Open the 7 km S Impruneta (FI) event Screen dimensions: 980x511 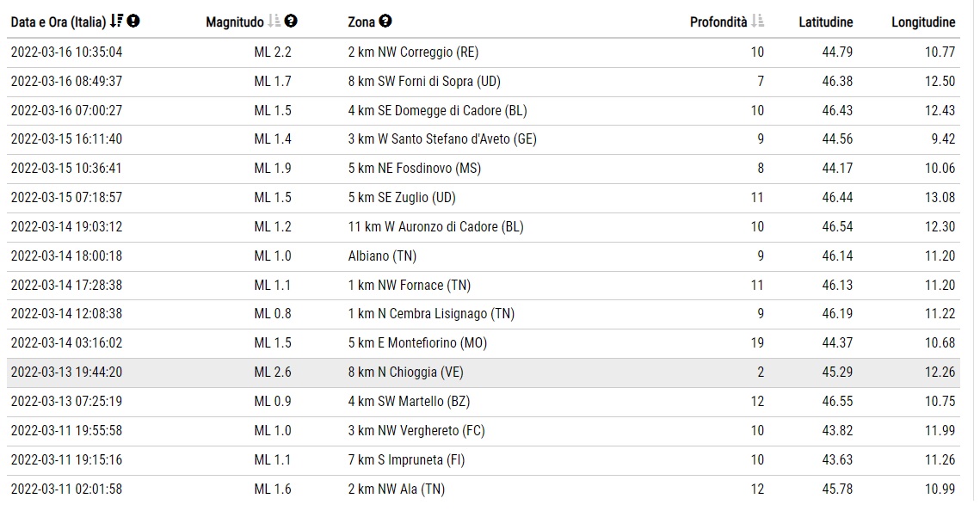484,459
